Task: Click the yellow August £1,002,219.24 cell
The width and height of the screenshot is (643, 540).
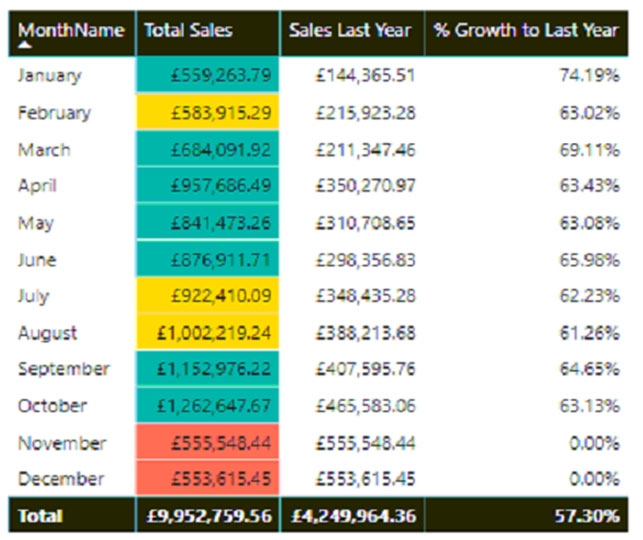Action: pos(208,332)
